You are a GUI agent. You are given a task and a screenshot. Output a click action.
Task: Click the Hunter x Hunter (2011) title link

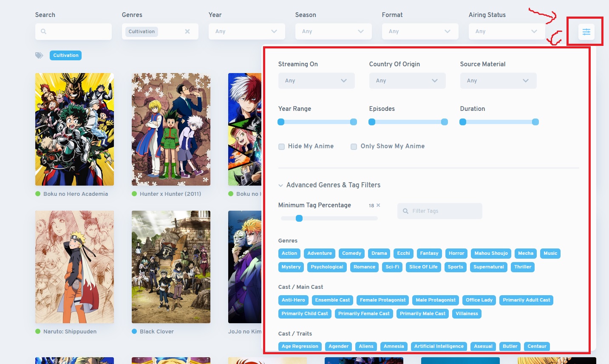[170, 194]
